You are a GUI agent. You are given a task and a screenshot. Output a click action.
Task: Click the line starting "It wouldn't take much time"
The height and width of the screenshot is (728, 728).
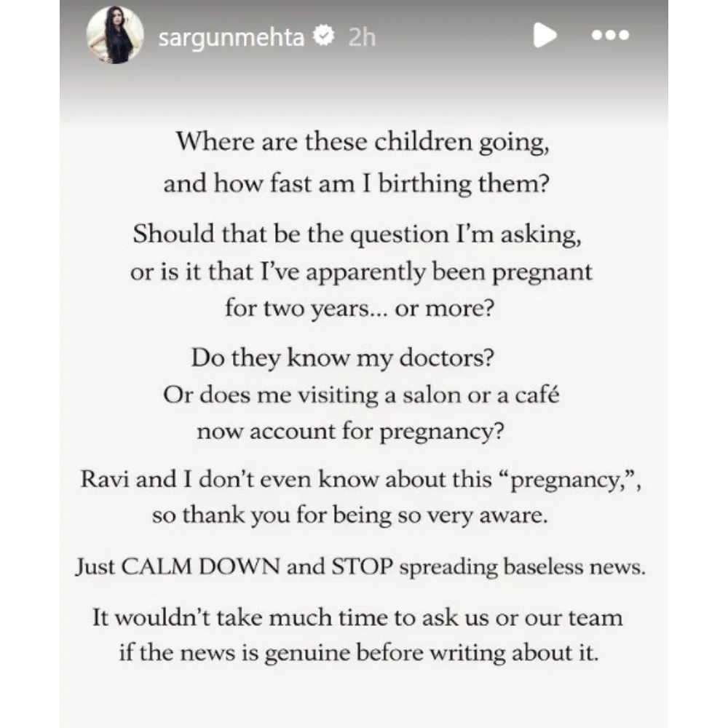click(x=358, y=618)
